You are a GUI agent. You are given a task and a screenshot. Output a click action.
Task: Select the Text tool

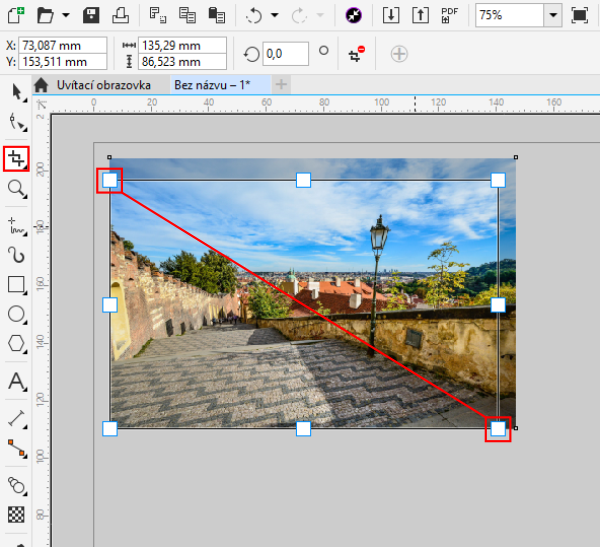coord(16,381)
